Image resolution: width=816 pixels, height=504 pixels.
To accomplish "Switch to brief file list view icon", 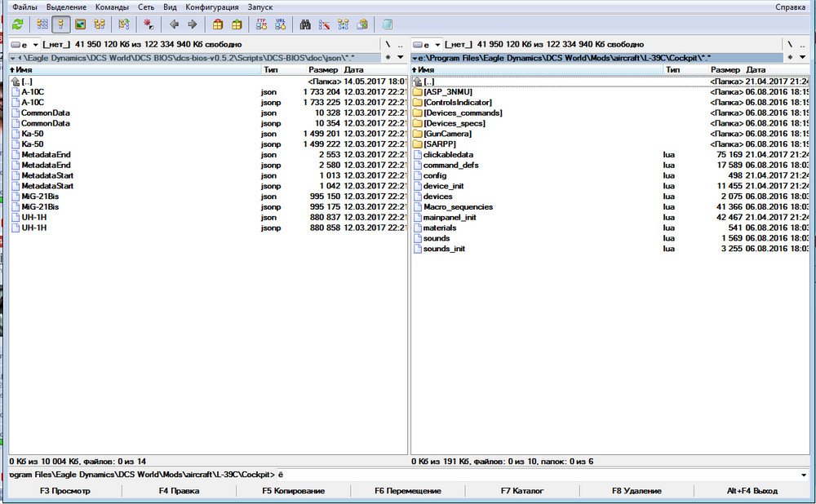I will point(42,24).
